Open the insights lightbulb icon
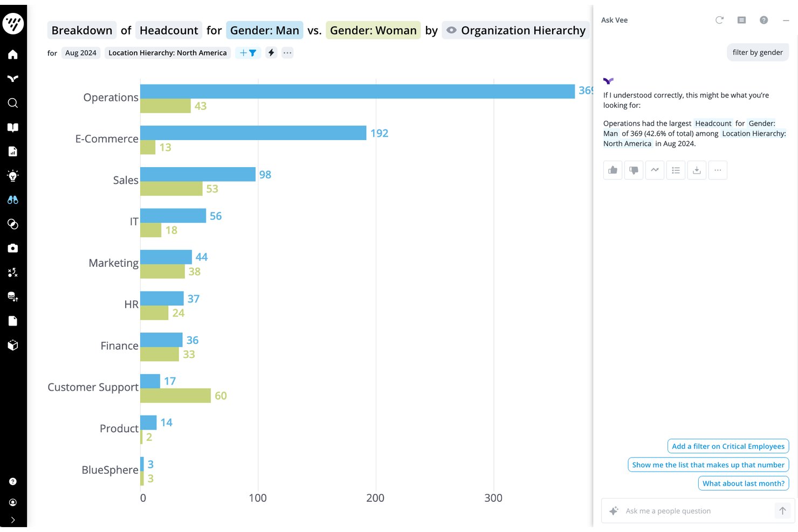 coord(13,176)
